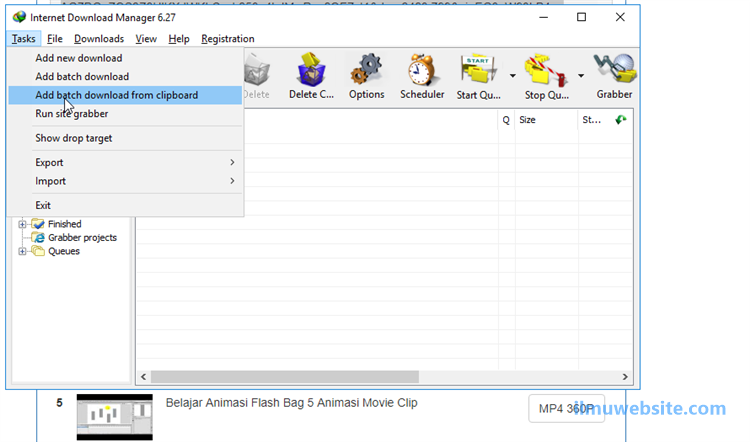Click Belajar Animasi Flash Bag 5 title
750x442 pixels.
click(291, 403)
